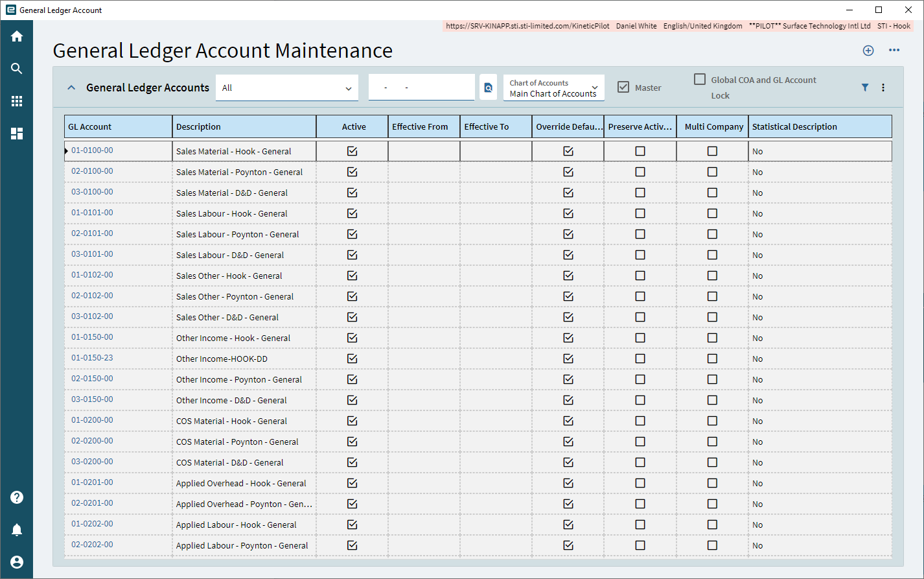
Task: Click the Daniel White user menu
Action: (636, 26)
